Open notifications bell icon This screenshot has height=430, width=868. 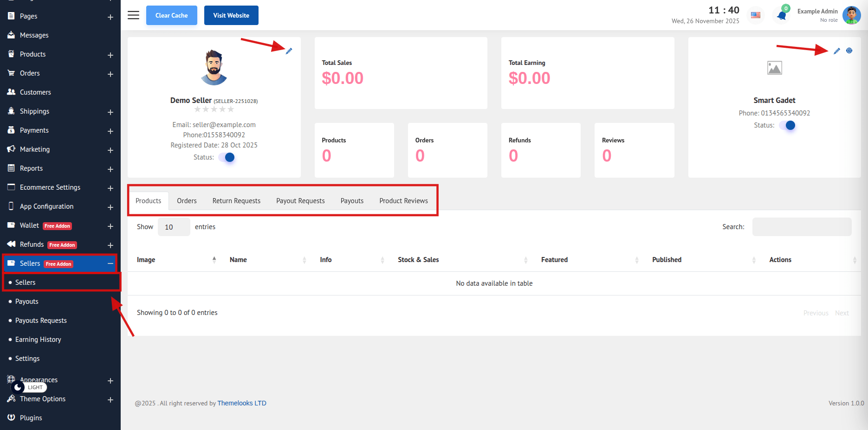click(782, 16)
